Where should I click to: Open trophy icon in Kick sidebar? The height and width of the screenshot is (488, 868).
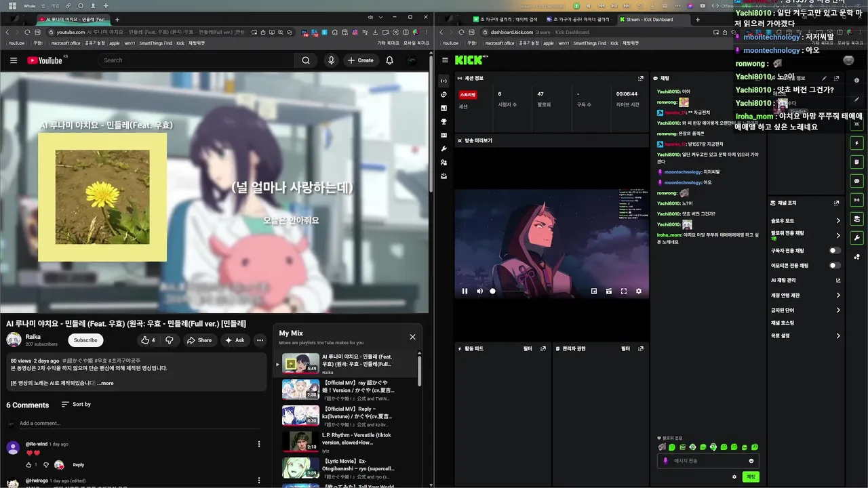point(443,121)
